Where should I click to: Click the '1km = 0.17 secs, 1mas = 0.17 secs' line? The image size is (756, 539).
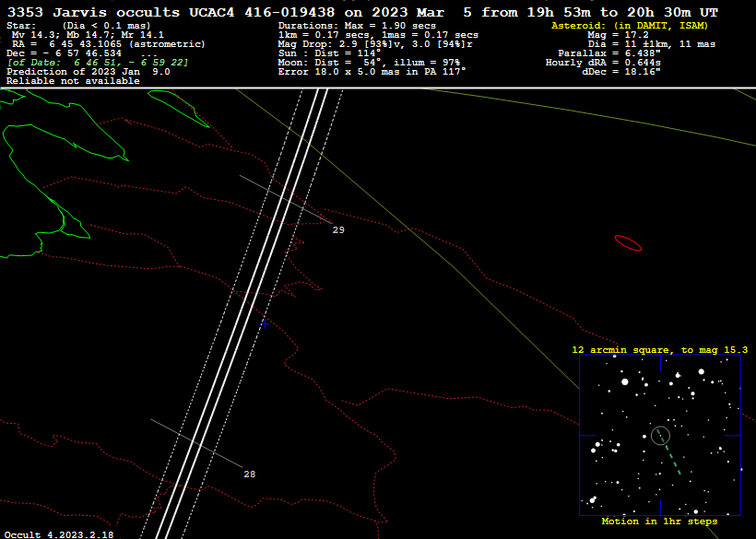point(378,35)
